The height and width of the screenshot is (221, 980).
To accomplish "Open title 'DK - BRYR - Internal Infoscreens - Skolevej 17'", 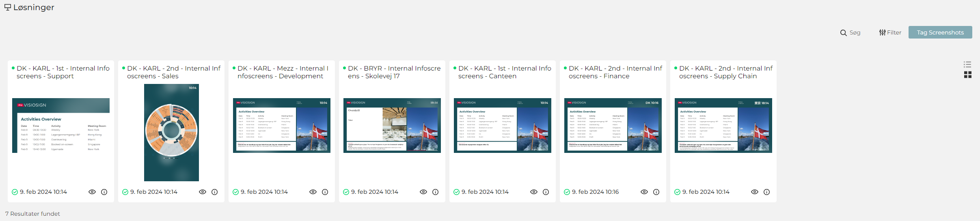I will pyautogui.click(x=394, y=72).
